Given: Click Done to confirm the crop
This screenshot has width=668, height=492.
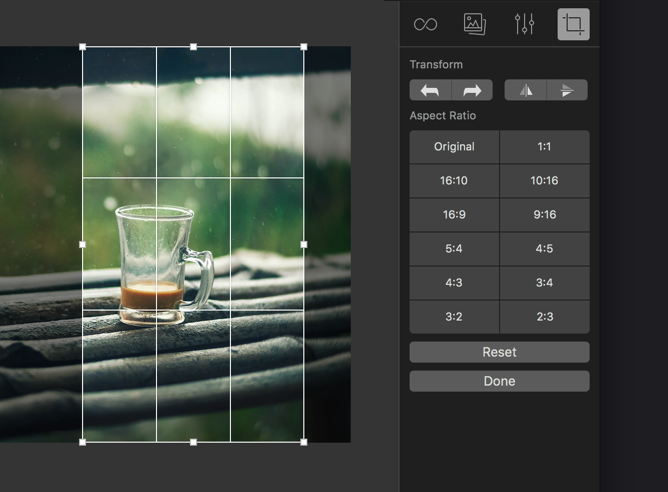Looking at the screenshot, I should click(x=499, y=381).
